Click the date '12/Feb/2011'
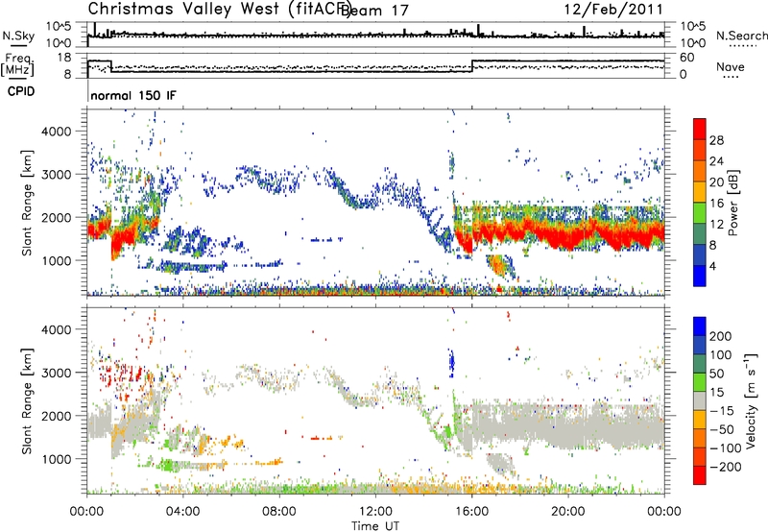 [x=613, y=9]
